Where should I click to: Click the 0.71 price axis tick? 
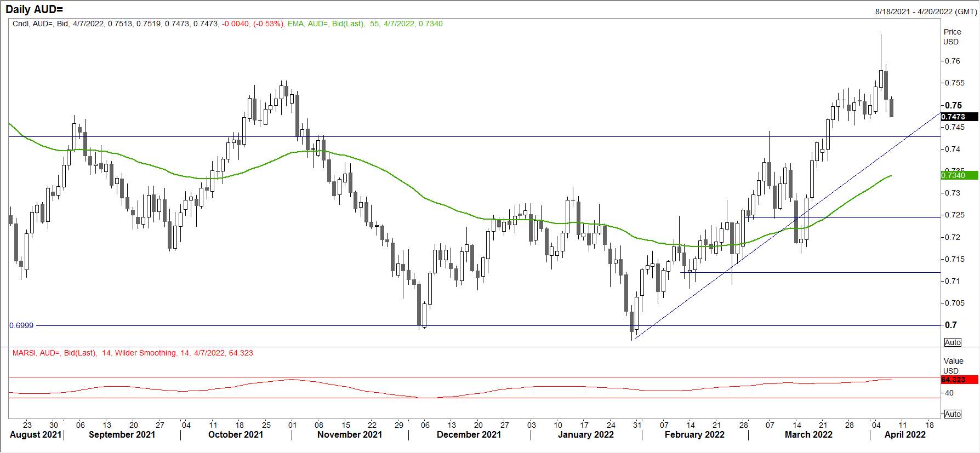(x=953, y=281)
